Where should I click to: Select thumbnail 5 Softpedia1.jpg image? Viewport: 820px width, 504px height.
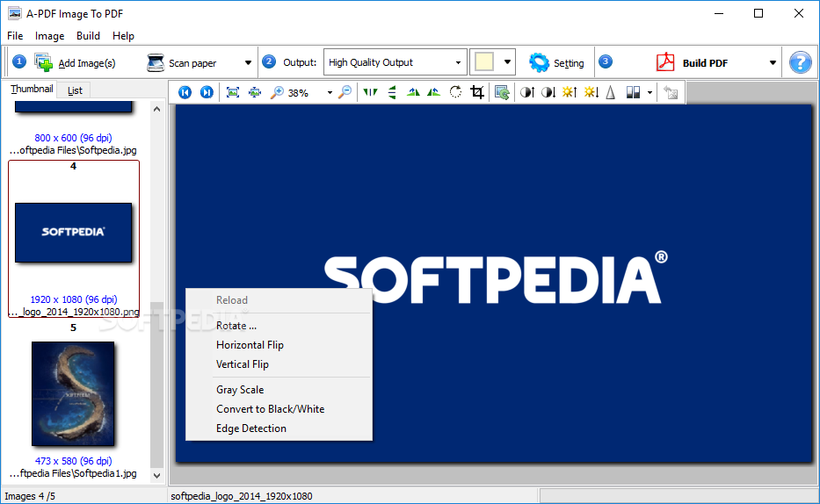coord(73,393)
